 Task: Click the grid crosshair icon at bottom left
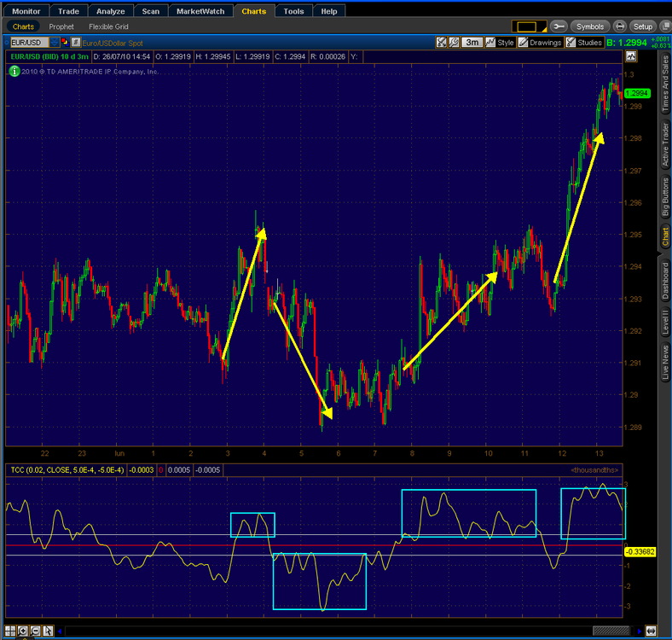(x=10, y=631)
